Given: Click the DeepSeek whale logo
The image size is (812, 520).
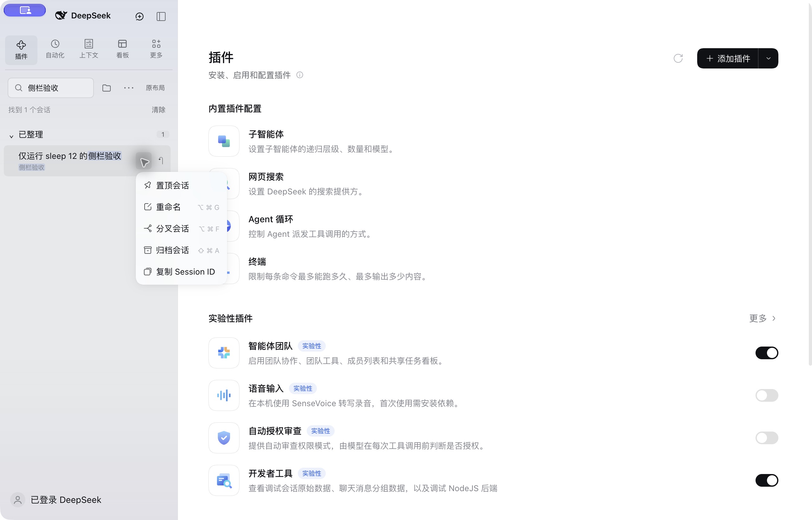Looking at the screenshot, I should (x=61, y=16).
